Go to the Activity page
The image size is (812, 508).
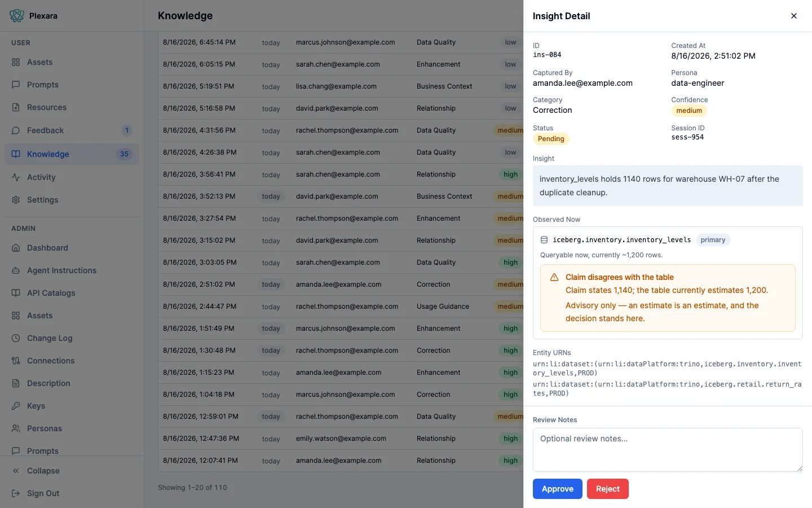pyautogui.click(x=72, y=177)
